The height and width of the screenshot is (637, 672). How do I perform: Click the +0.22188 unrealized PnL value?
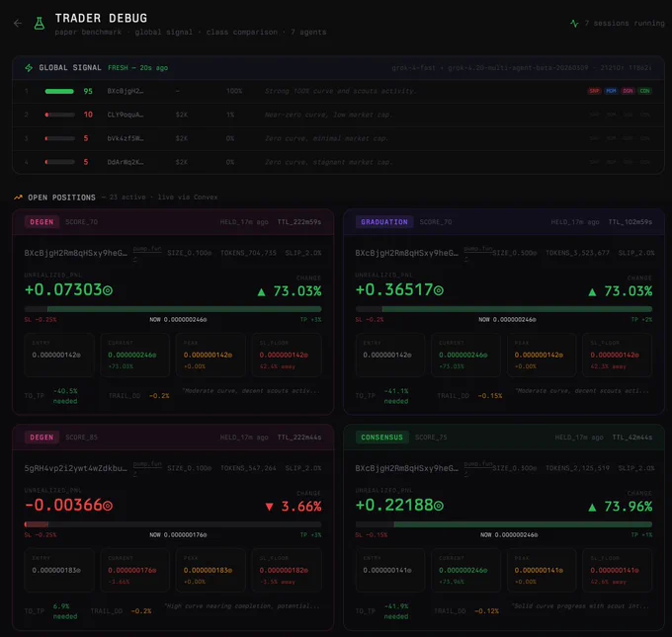coord(399,505)
